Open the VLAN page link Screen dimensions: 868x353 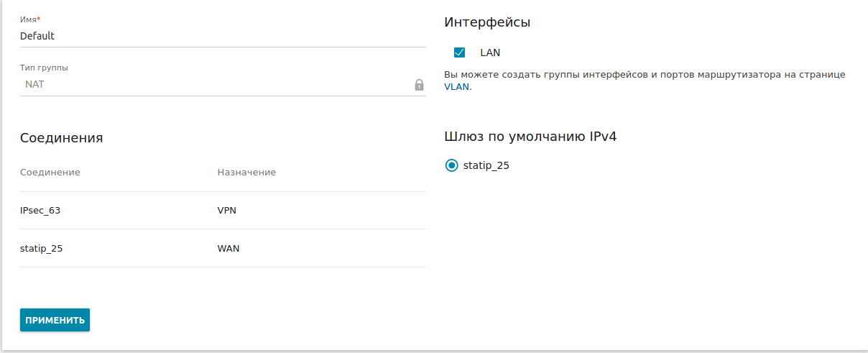[456, 86]
